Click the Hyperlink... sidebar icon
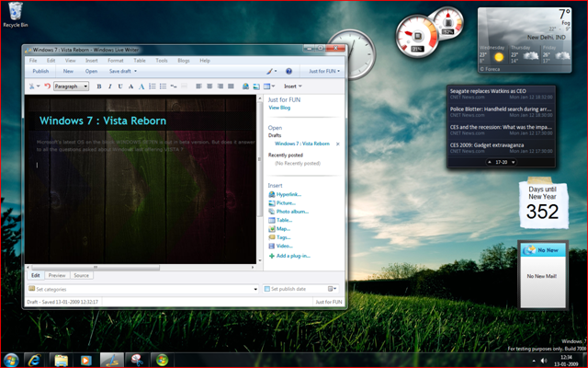 [x=272, y=194]
